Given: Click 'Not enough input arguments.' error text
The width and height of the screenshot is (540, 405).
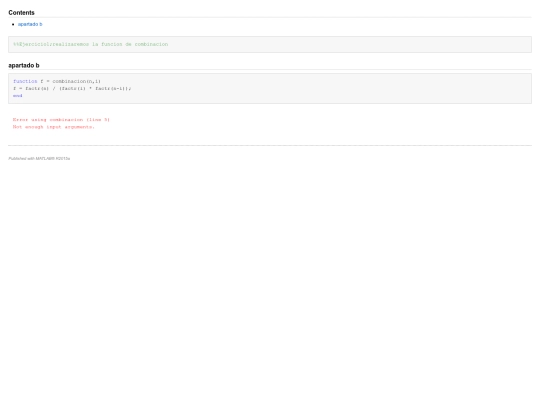Looking at the screenshot, I should [53, 127].
